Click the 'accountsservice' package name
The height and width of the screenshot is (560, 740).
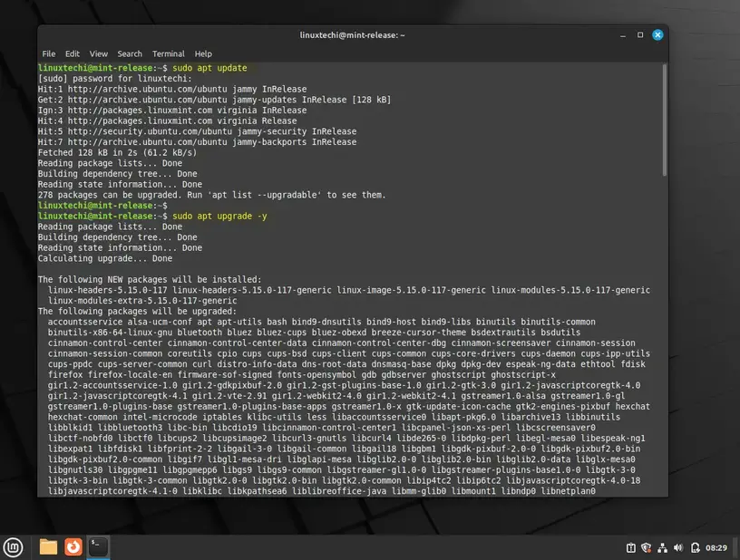[x=85, y=322]
